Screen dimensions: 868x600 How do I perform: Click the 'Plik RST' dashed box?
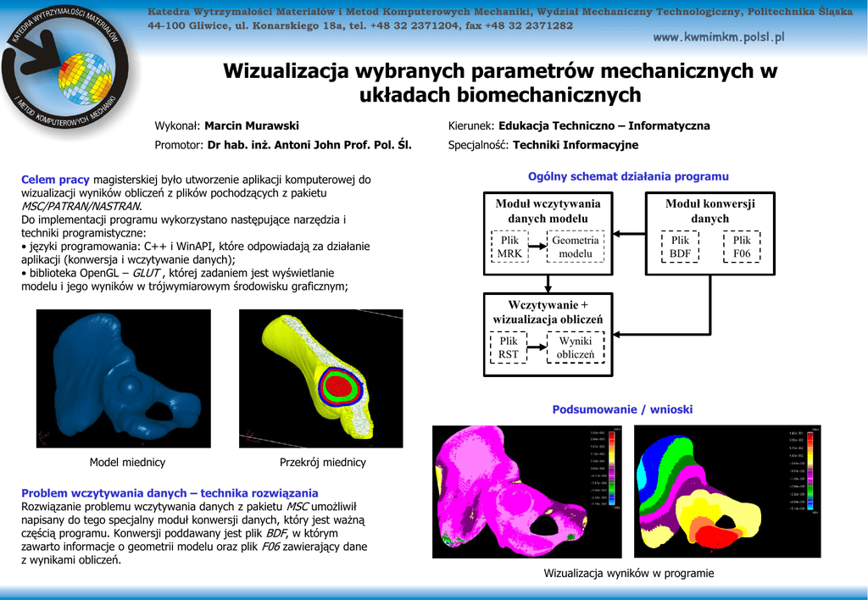(x=509, y=347)
